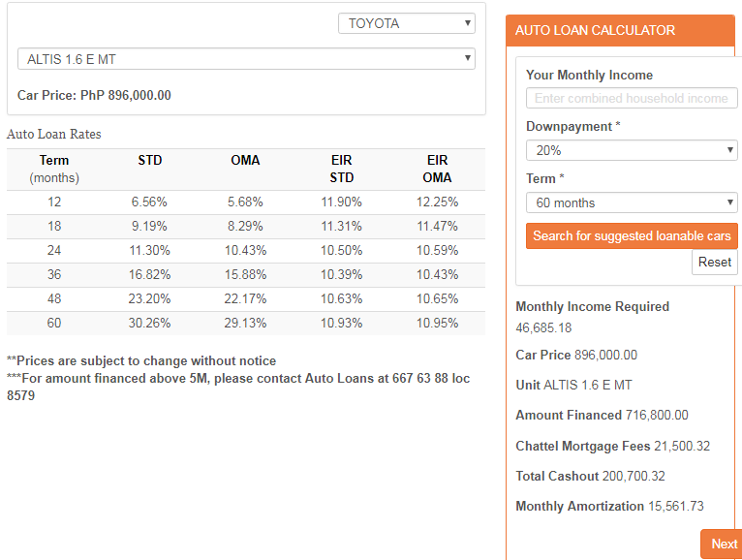This screenshot has height=560, width=742.
Task: Select the 12 months term cell
Action: coord(54,202)
